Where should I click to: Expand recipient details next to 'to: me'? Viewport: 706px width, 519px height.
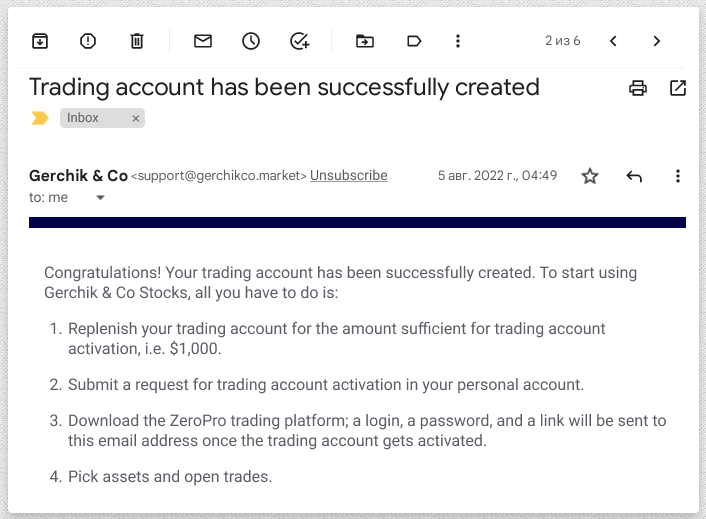100,198
